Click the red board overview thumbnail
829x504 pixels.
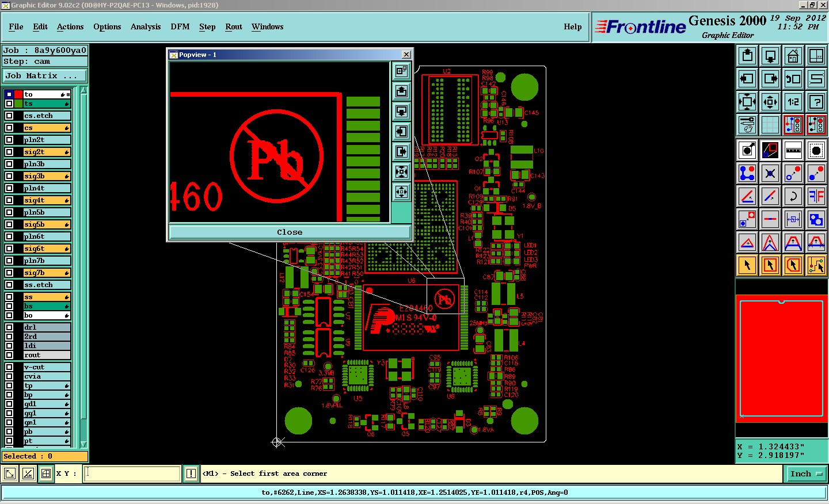[x=781, y=358]
